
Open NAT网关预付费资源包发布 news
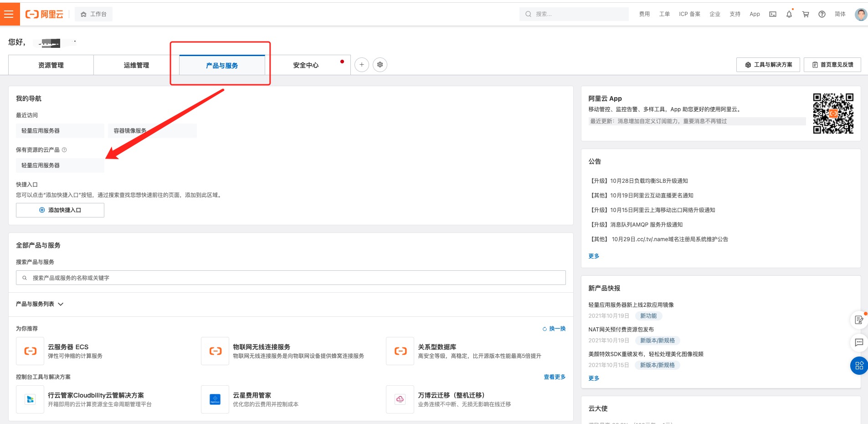(621, 330)
